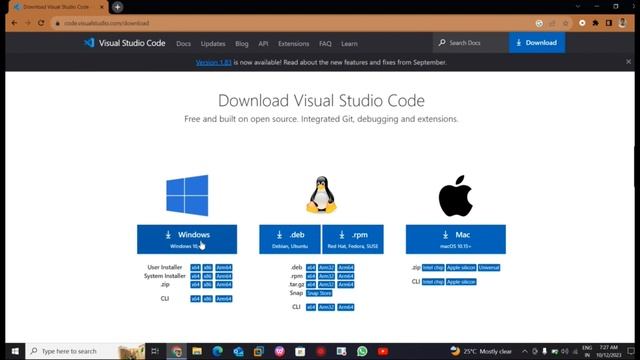Open the Windows Start menu
Screen dimensions: 640x360
(x=15, y=351)
